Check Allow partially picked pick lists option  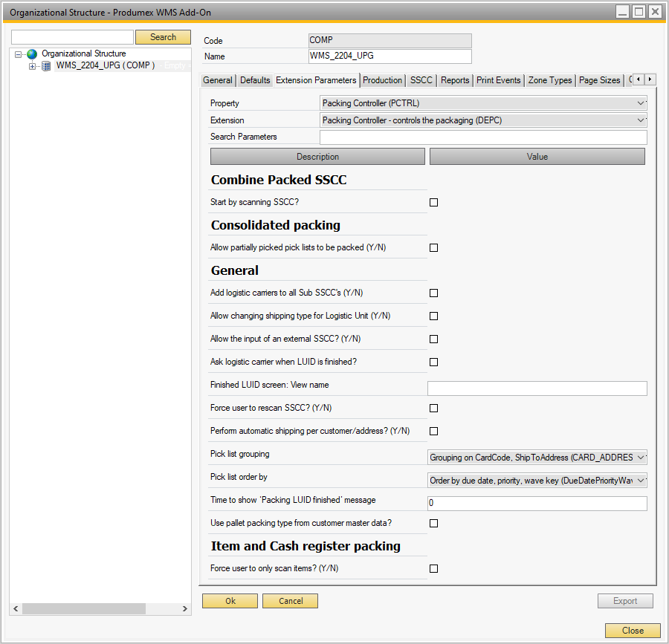click(x=434, y=247)
